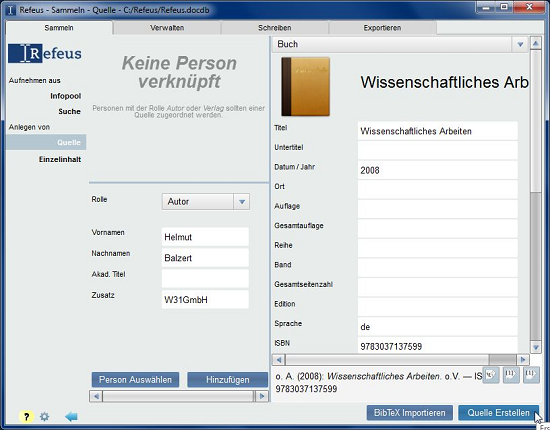Select Infopool in the sidebar

pyautogui.click(x=66, y=96)
